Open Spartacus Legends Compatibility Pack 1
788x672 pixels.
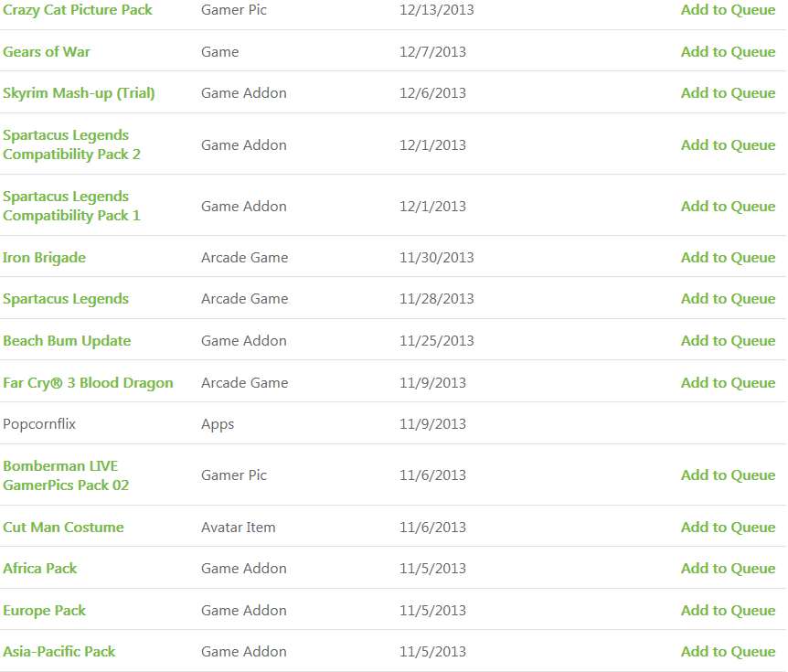[71, 206]
